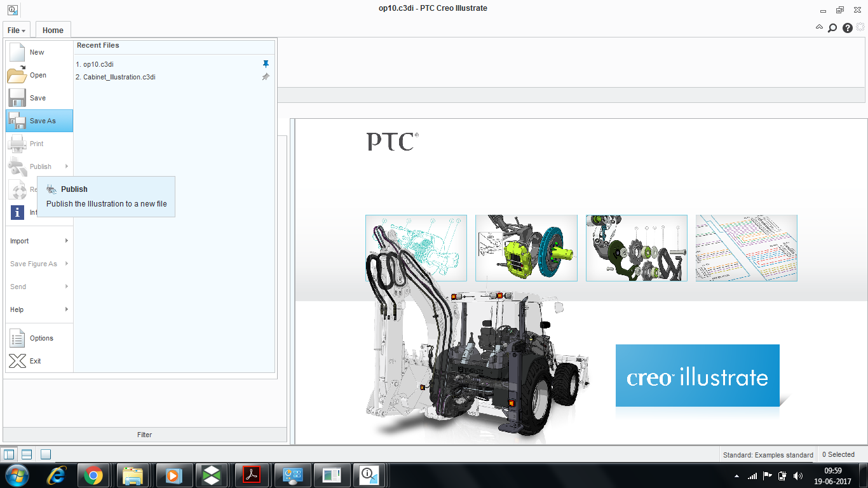Image resolution: width=868 pixels, height=488 pixels.
Task: Select Save As in the File menu
Action: point(39,121)
